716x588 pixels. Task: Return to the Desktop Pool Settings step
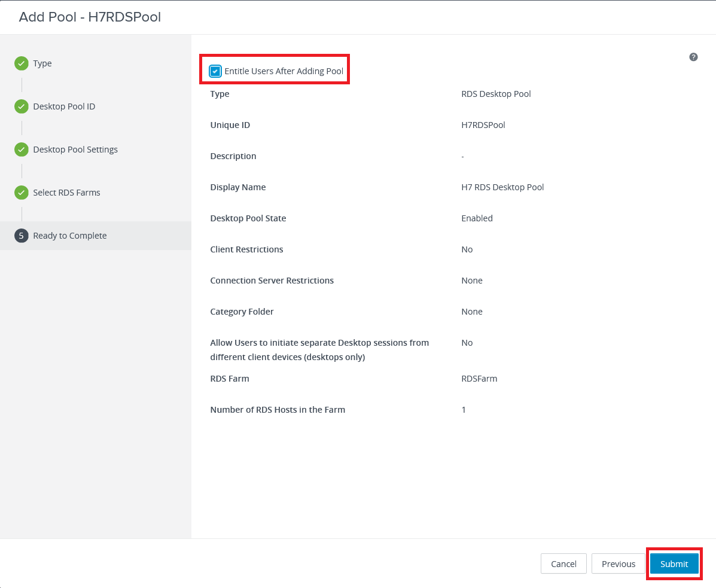(x=75, y=150)
